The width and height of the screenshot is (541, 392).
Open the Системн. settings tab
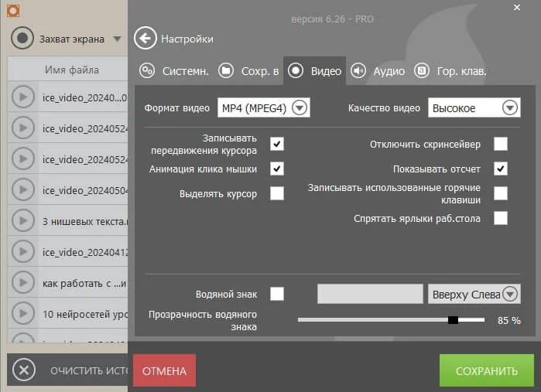point(174,71)
